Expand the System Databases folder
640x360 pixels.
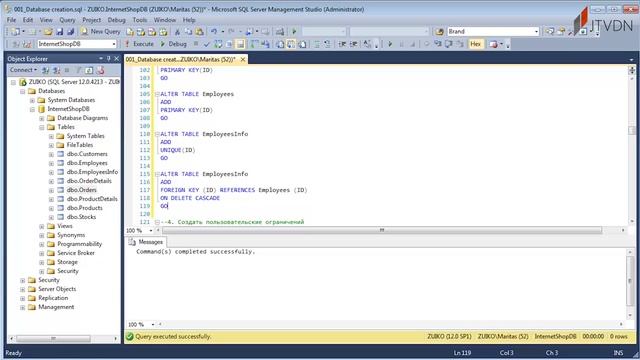tap(32, 100)
